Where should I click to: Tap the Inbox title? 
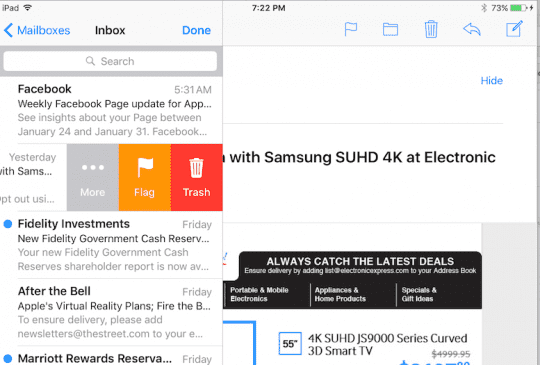coord(110,30)
